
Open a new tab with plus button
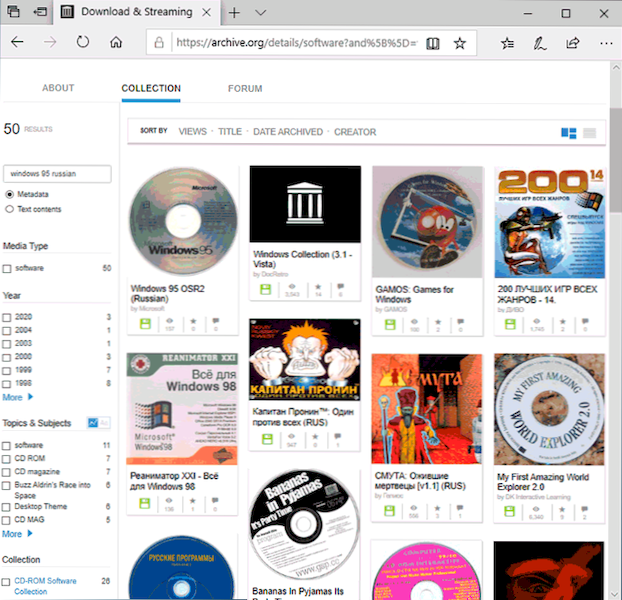[234, 13]
